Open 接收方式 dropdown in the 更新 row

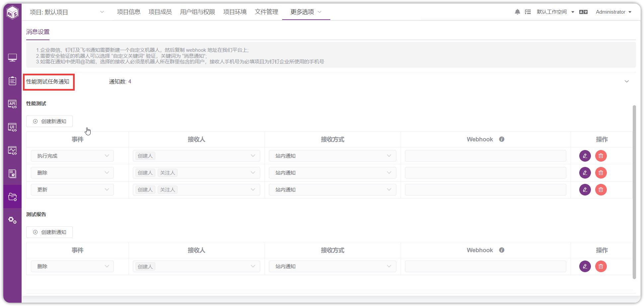(333, 190)
